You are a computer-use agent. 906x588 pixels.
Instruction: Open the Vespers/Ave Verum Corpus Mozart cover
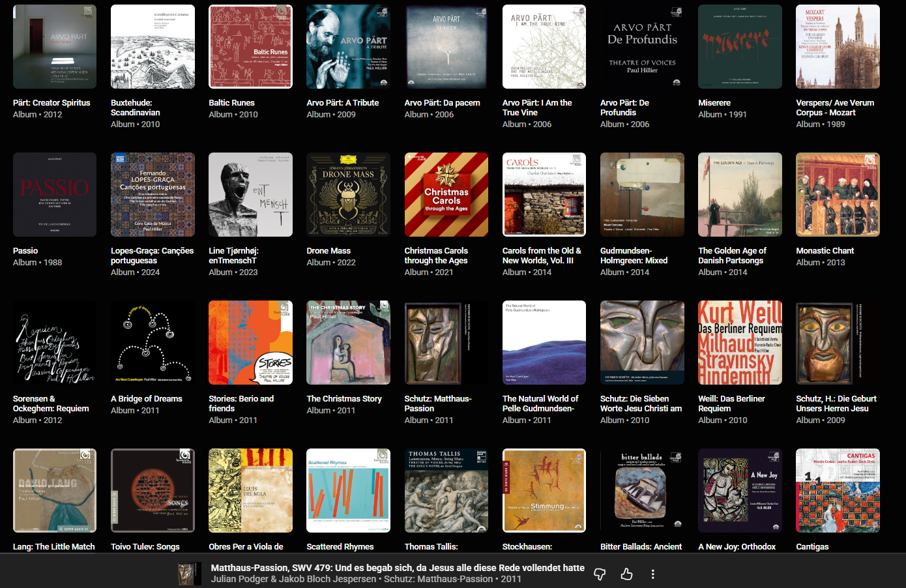pos(838,47)
